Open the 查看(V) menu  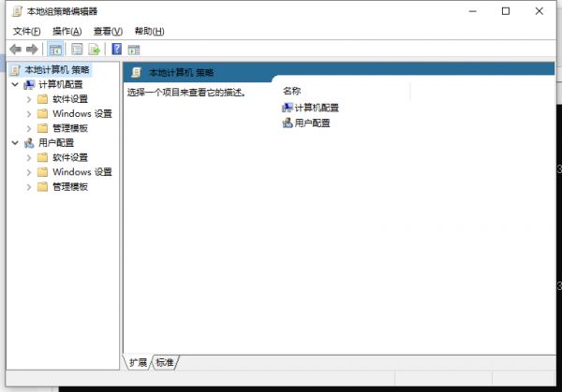coord(108,31)
